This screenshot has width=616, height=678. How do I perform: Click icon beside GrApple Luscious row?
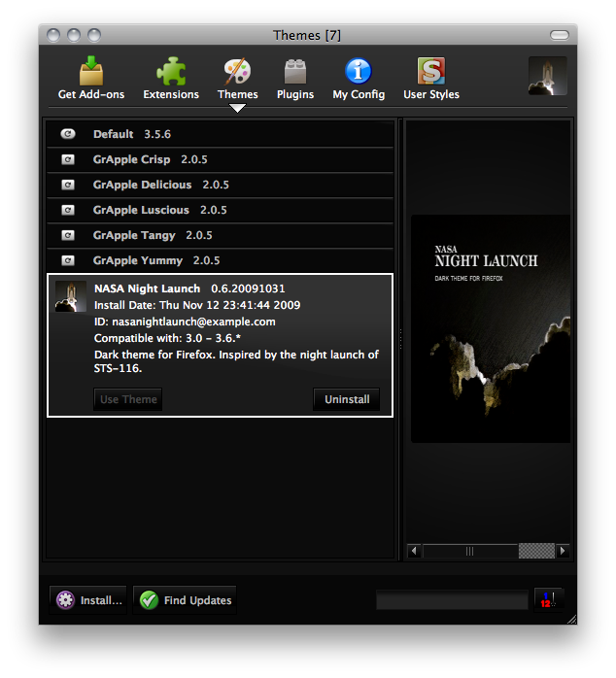[x=67, y=210]
